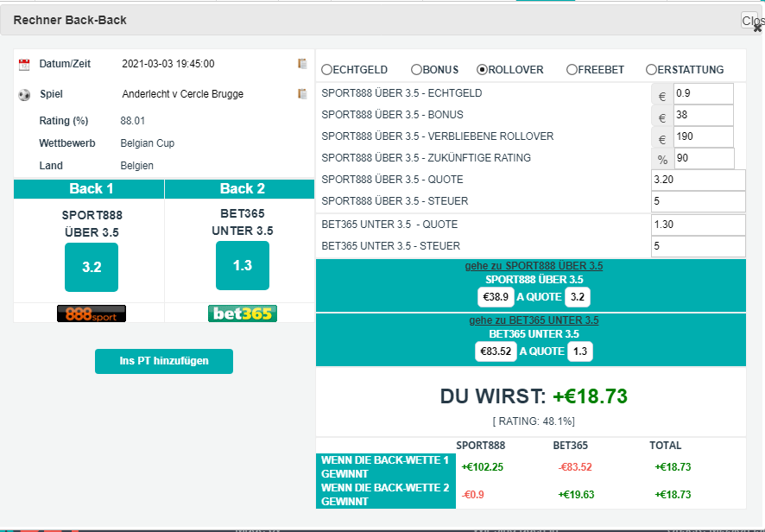Click the euro symbol beside the Echtgeld field
Viewport: 765px width, 532px height.
662,96
